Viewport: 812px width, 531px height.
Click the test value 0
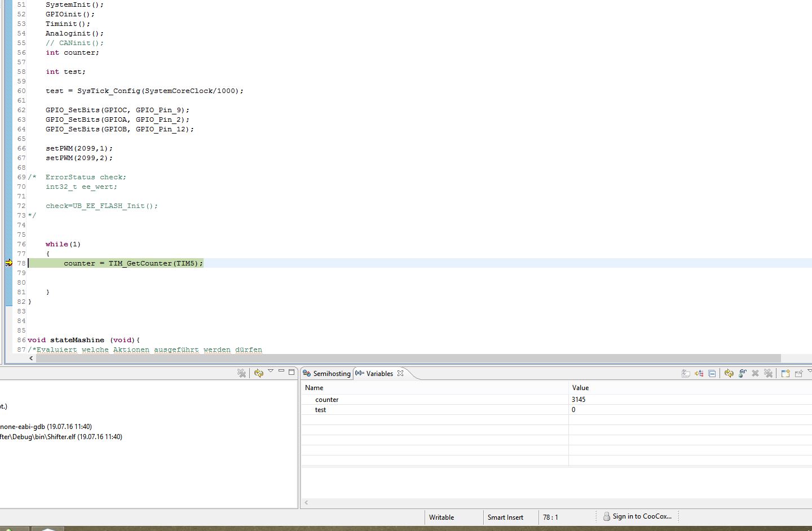coord(573,410)
